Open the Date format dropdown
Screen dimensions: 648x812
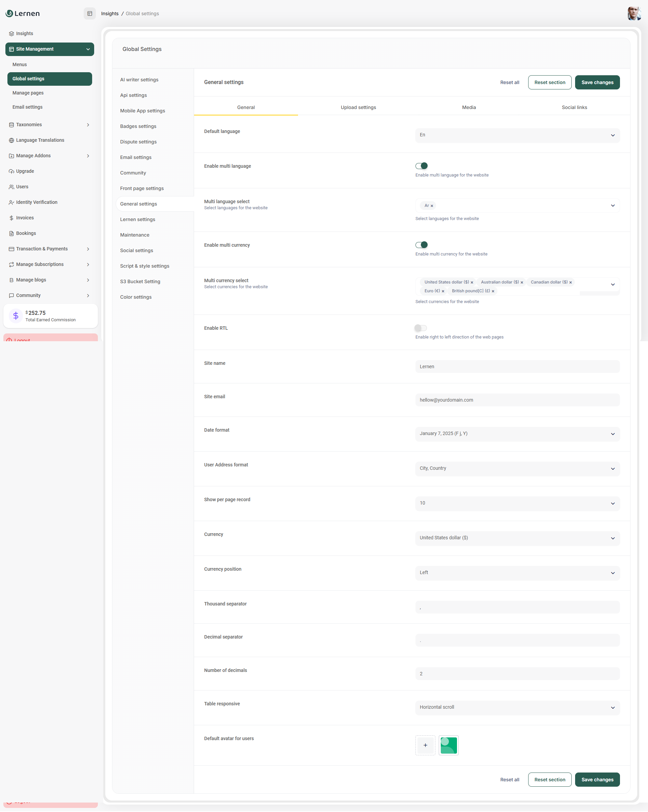[517, 433]
